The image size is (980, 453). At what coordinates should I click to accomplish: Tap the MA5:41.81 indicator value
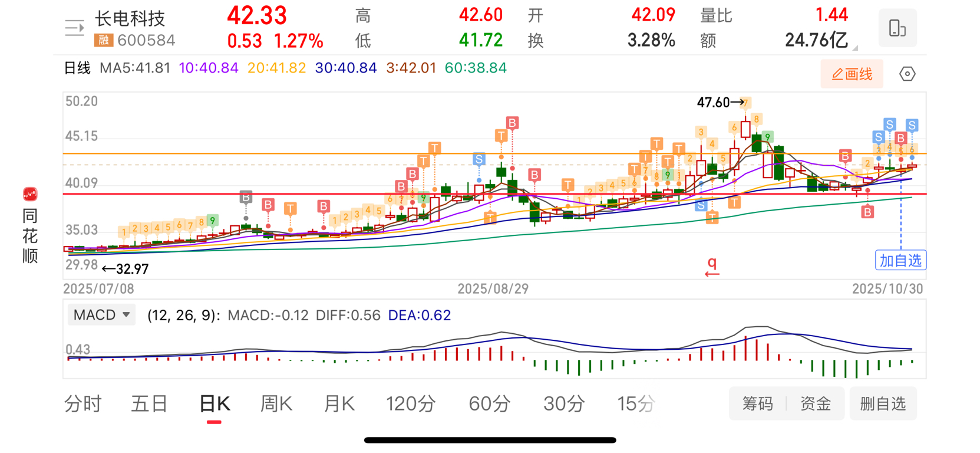135,68
